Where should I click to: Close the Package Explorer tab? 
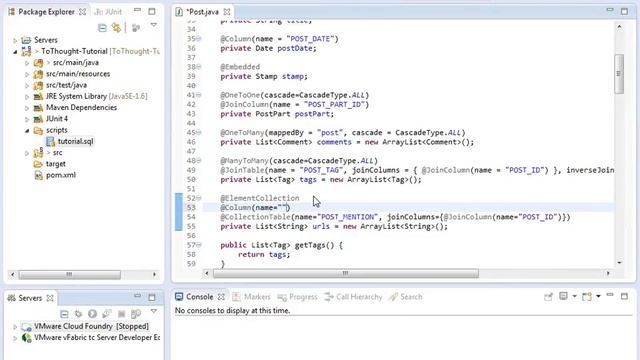pyautogui.click(x=82, y=12)
